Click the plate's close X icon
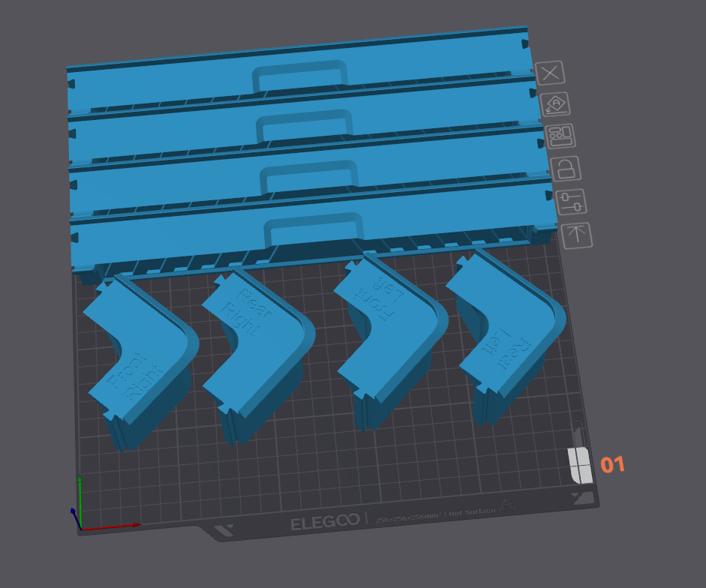The image size is (706, 588). [x=550, y=73]
